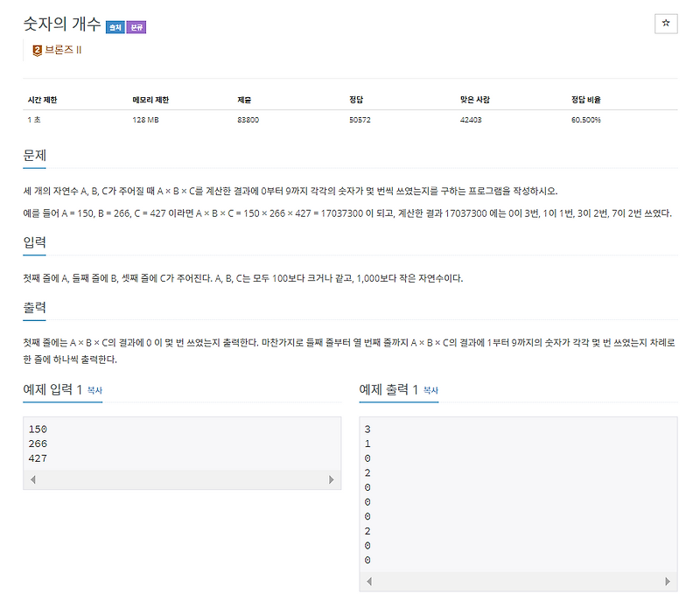Click the left scroll arrow under 예제 출력 1
Screen dimensions: 700x601
pos(367,583)
